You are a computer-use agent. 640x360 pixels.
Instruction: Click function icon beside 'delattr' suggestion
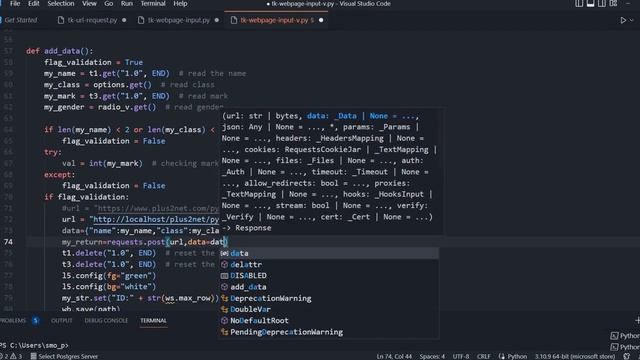224,264
